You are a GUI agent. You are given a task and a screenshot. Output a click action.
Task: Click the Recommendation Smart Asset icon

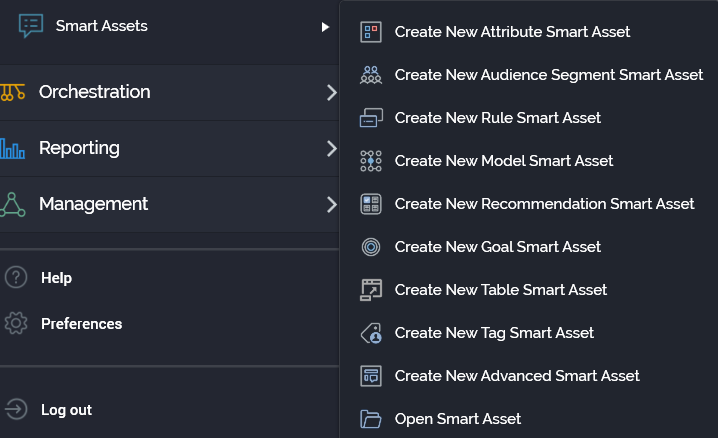pos(371,204)
